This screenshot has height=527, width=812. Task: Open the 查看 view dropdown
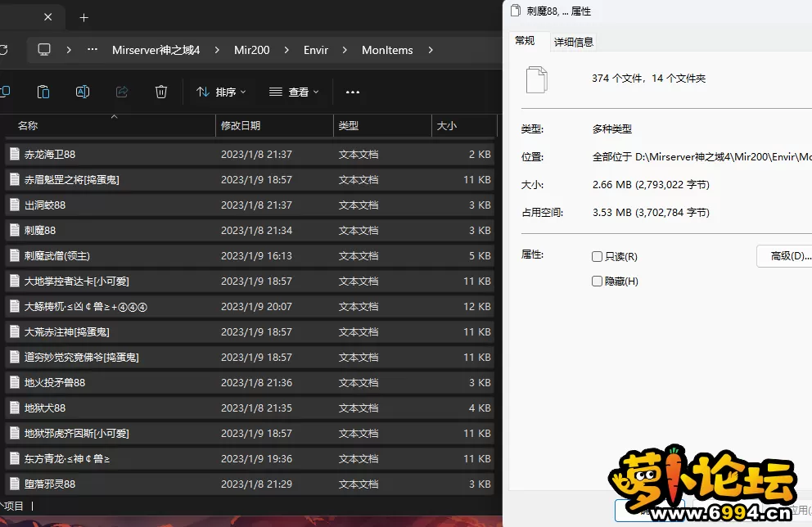click(x=294, y=92)
